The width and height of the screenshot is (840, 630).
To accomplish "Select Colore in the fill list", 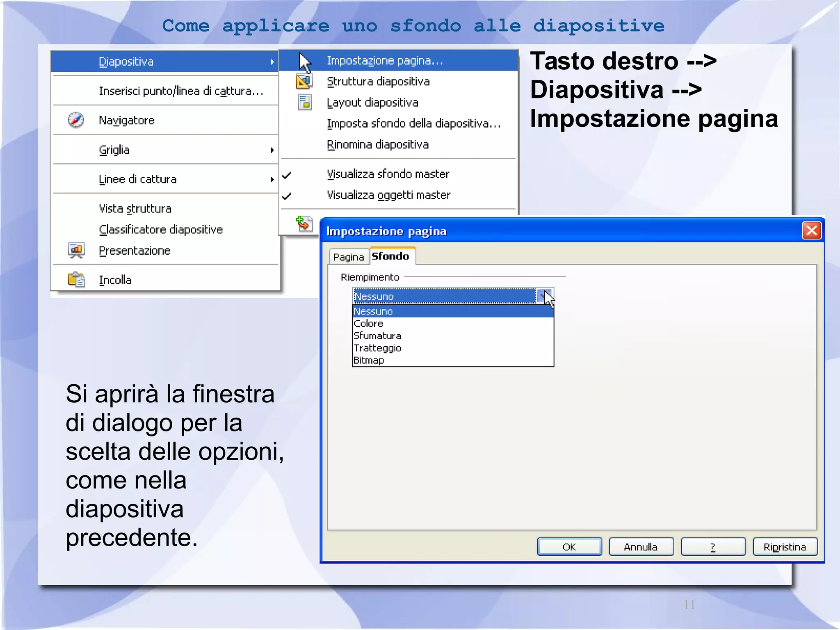I will (453, 324).
